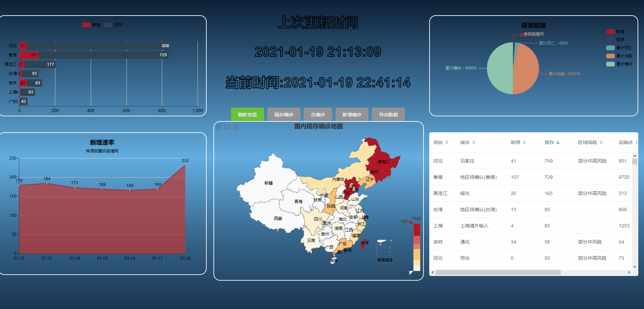Select 四川 province on the map

[x=318, y=219]
